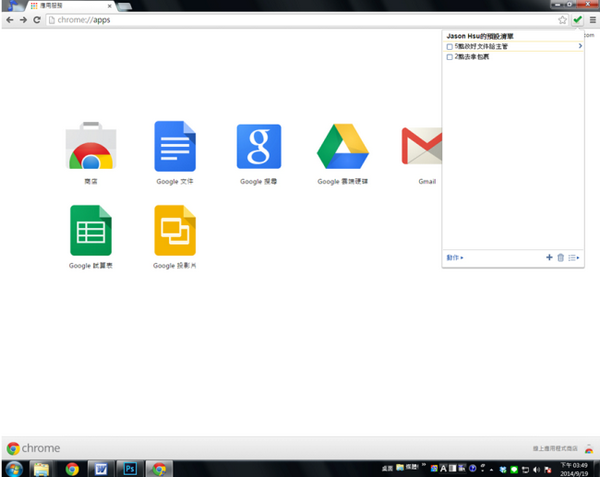Go forward with the forward arrow

[x=23, y=20]
